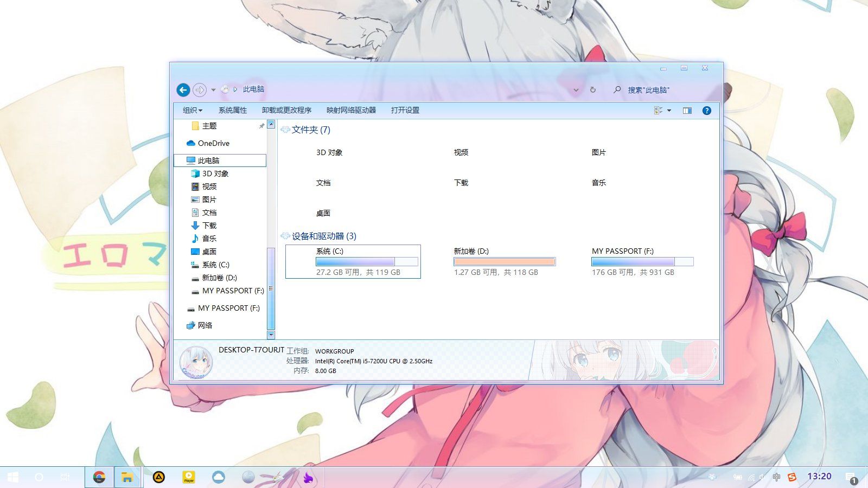The image size is (868, 488).
Task: Click the 中 input language indicator
Action: [776, 477]
